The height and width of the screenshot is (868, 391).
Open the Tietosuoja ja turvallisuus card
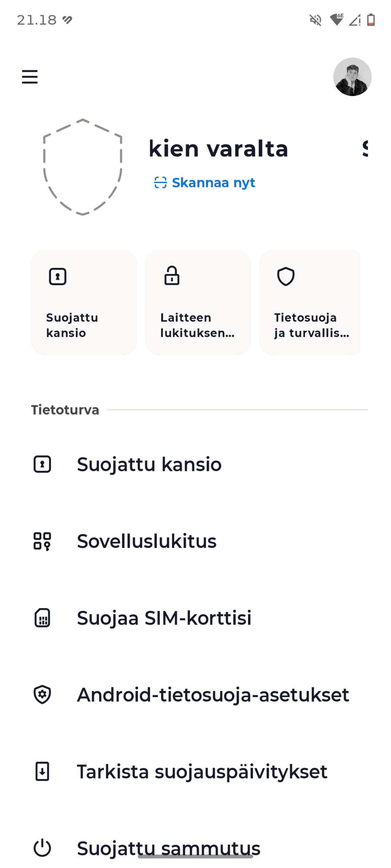pos(310,302)
